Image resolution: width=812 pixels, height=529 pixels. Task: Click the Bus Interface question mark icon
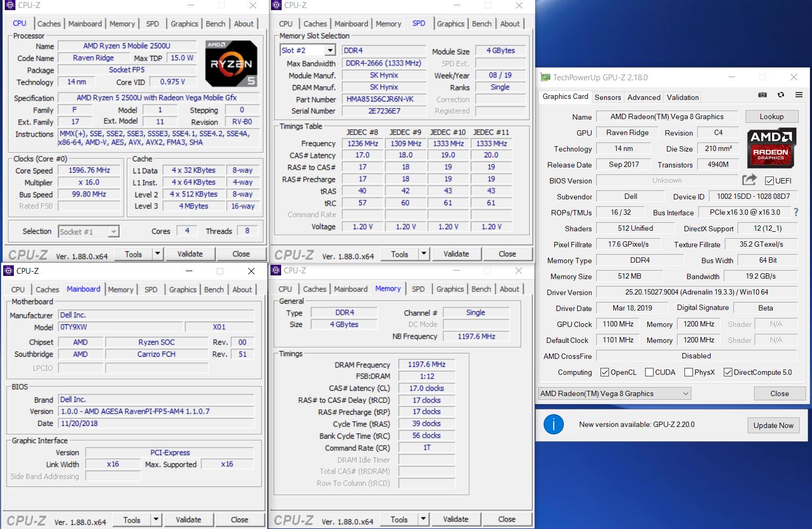796,212
